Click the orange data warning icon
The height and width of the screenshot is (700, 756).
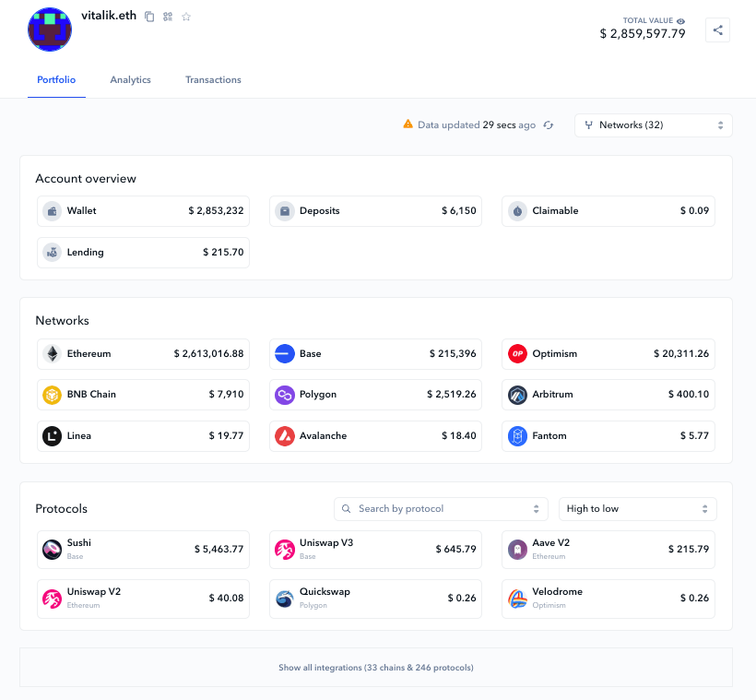coord(408,125)
